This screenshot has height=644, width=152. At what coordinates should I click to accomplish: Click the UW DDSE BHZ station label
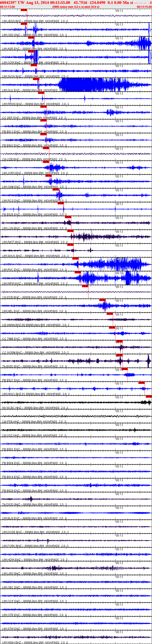(x=35, y=532)
